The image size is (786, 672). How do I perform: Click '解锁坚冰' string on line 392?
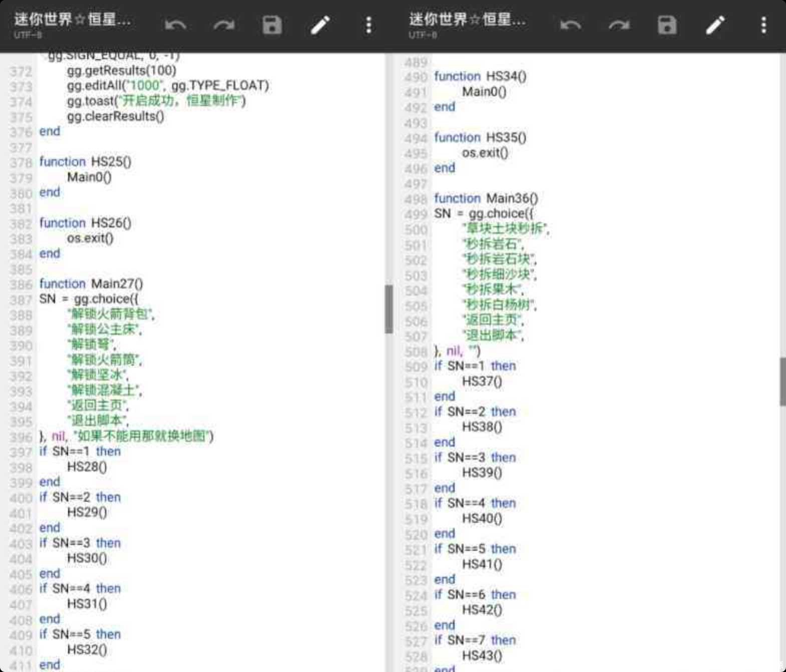[x=98, y=375]
